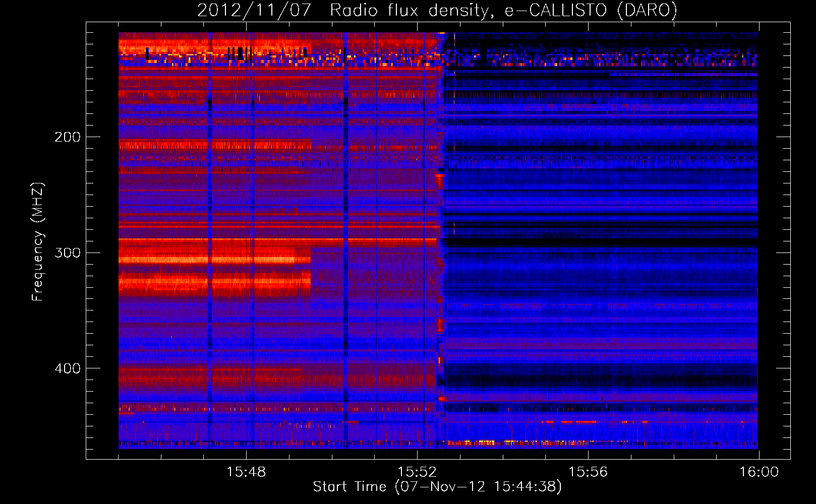This screenshot has width=816, height=504.
Task: Click the 15:48 time tick label
Action: click(246, 472)
